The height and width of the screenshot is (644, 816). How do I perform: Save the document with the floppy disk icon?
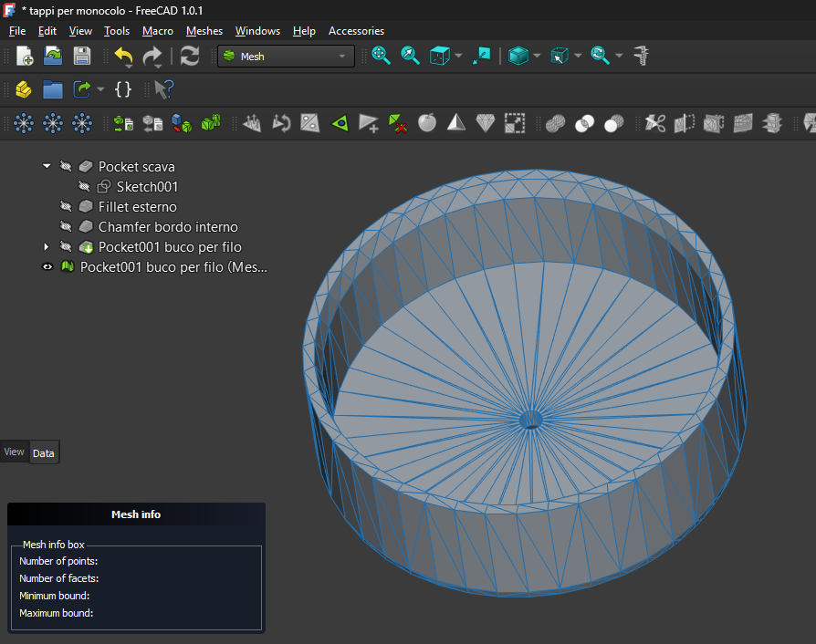point(82,56)
